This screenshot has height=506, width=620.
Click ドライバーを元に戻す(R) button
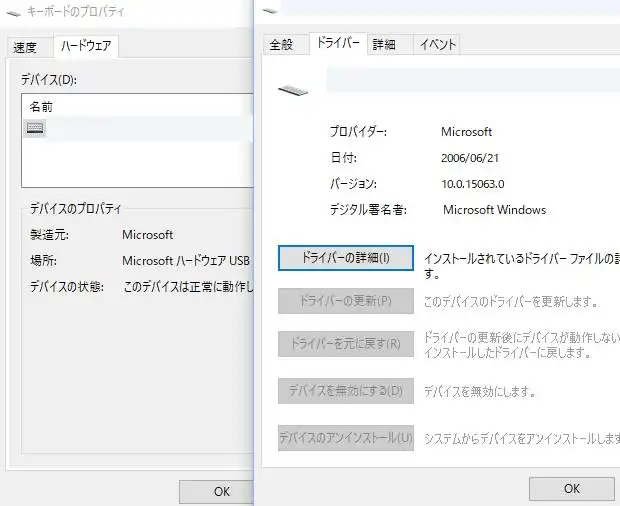click(346, 344)
